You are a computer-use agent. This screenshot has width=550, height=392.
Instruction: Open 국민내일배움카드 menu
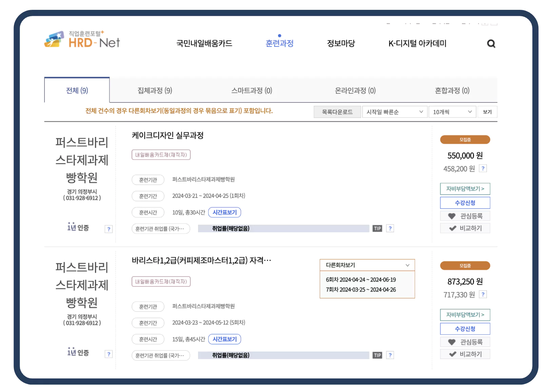point(204,43)
